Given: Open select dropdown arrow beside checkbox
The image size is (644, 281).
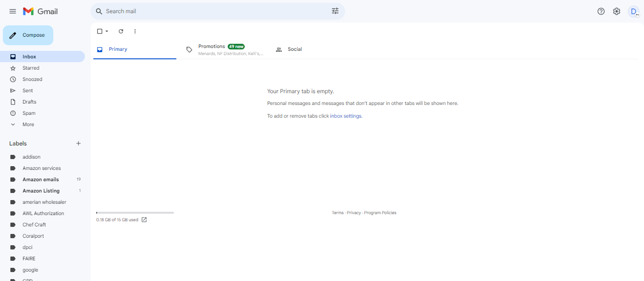Looking at the screenshot, I should 107,32.
